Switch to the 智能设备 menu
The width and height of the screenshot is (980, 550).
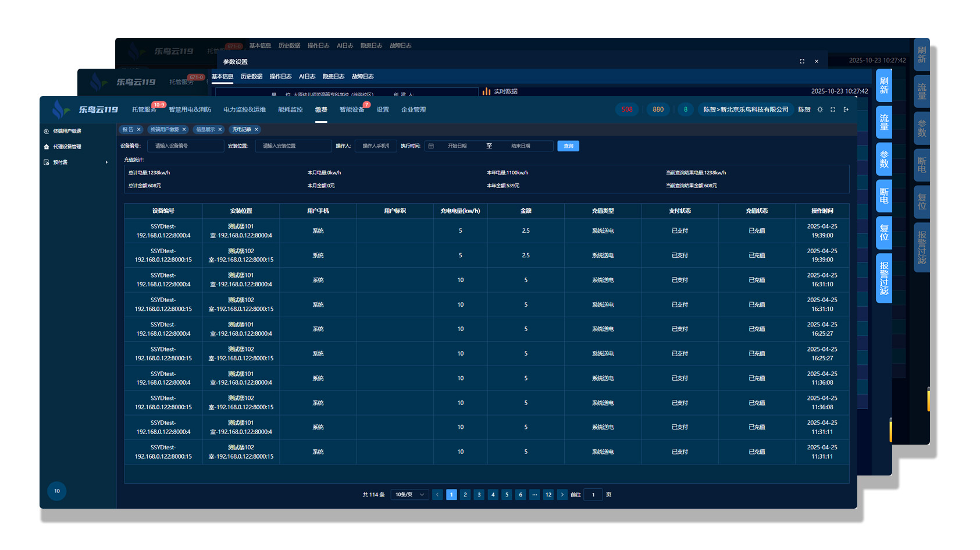click(352, 109)
